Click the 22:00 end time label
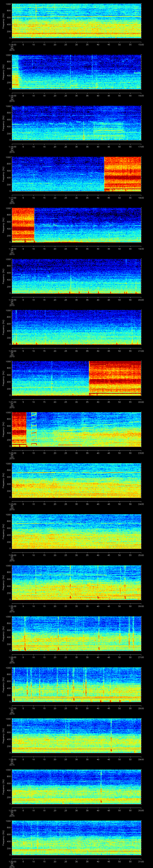 pyautogui.click(x=141, y=402)
